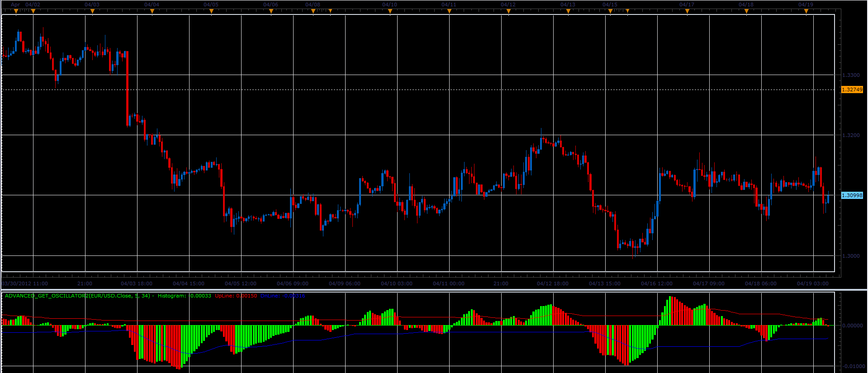Click the 04/03 orange date marker
The width and height of the screenshot is (868, 373).
click(92, 11)
